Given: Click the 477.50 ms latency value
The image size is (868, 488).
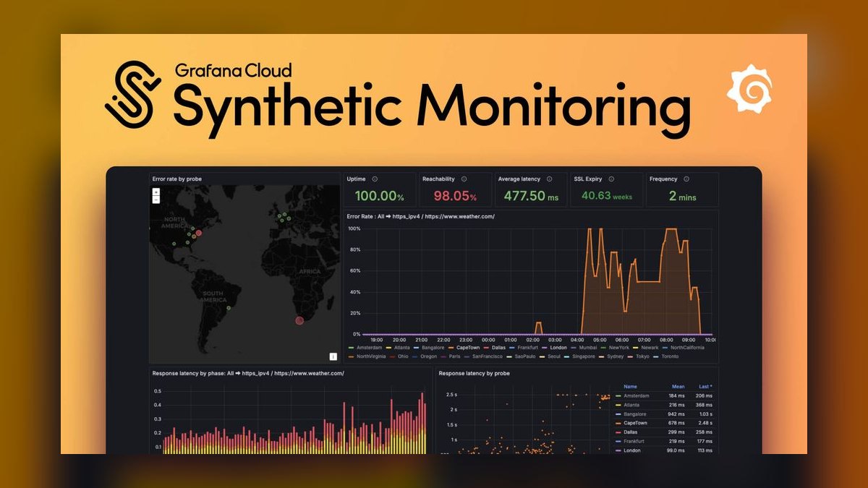Looking at the screenshot, I should [531, 196].
